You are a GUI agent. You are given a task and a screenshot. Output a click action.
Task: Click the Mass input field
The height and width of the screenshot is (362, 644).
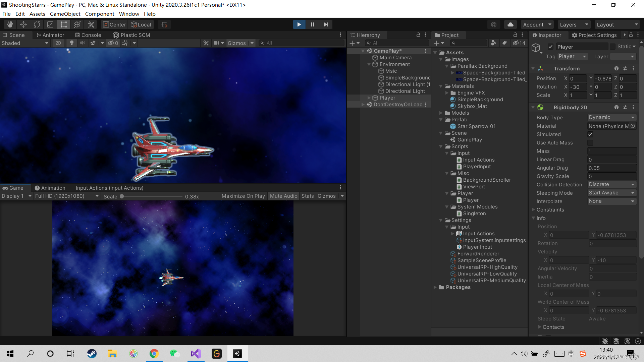(612, 151)
